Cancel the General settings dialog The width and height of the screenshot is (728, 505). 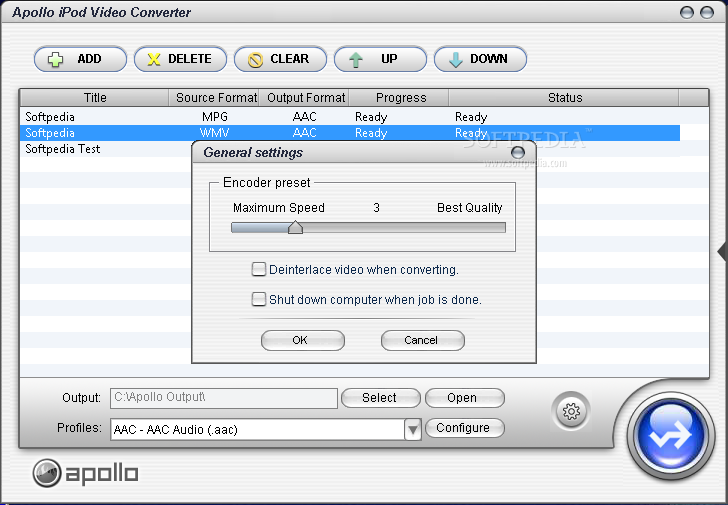click(422, 340)
